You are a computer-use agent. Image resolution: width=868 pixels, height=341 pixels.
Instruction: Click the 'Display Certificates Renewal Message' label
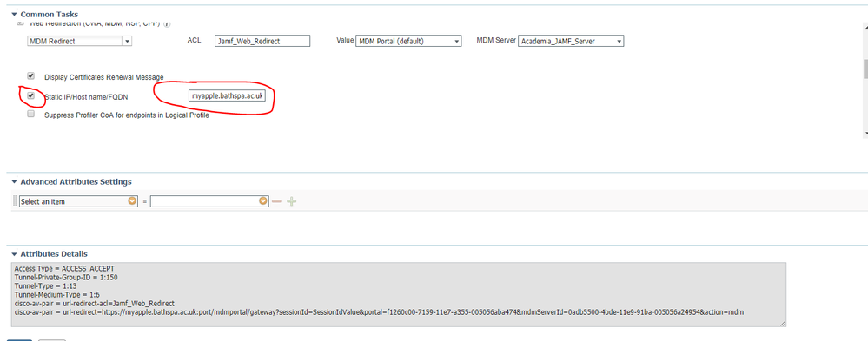tap(104, 77)
